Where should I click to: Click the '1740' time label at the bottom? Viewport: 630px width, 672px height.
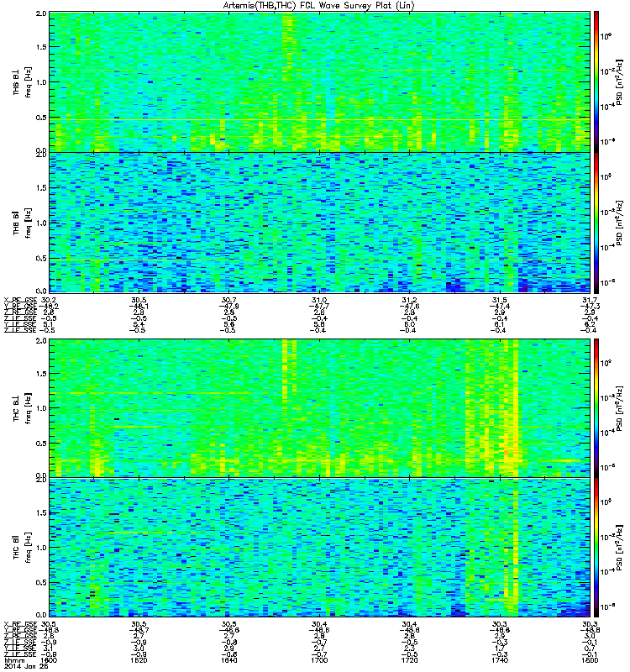(x=500, y=660)
